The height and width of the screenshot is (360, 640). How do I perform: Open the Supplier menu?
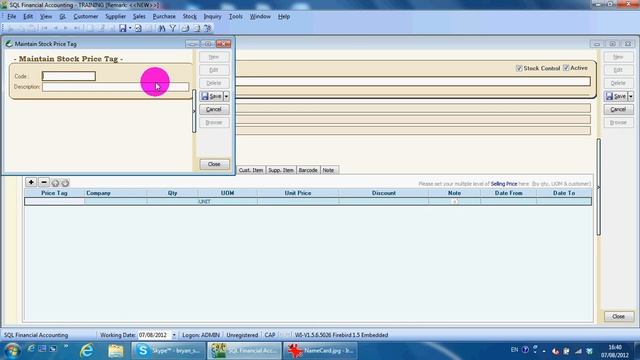click(116, 16)
